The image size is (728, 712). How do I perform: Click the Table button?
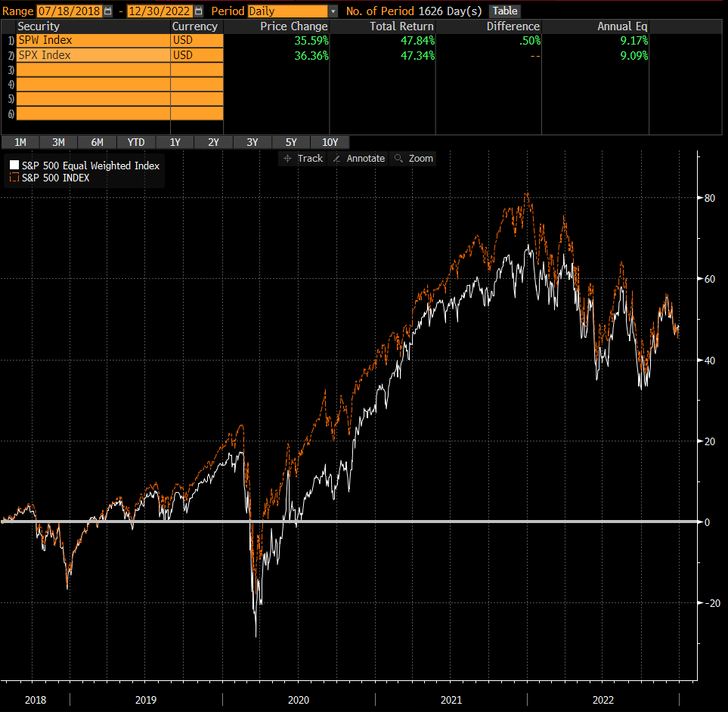[x=505, y=11]
